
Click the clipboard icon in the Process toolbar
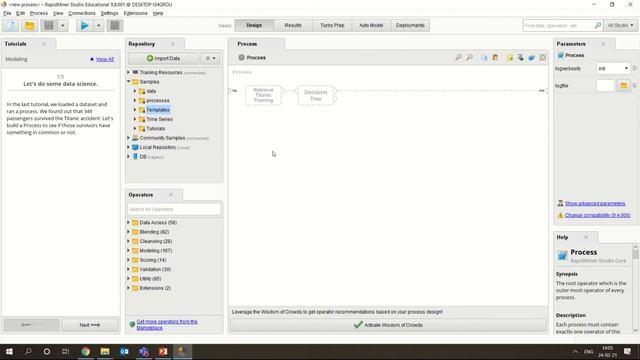tap(496, 58)
